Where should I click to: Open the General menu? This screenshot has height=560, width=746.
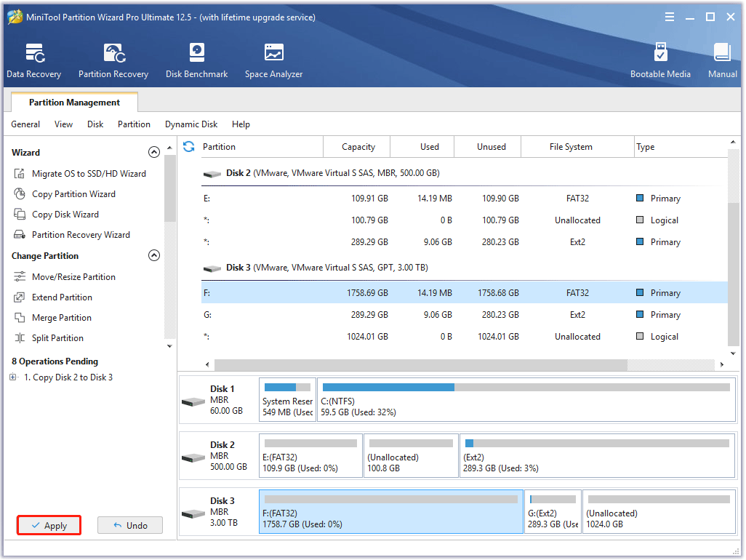tap(25, 124)
